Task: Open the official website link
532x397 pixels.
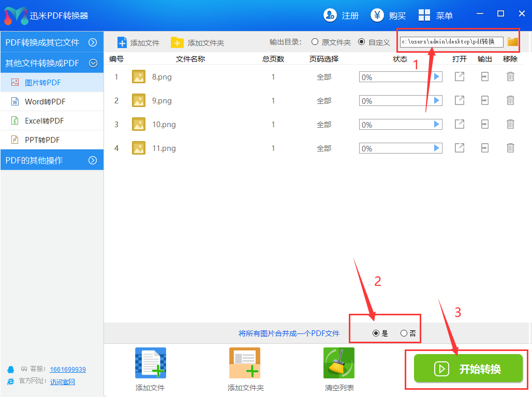Action: [x=62, y=382]
